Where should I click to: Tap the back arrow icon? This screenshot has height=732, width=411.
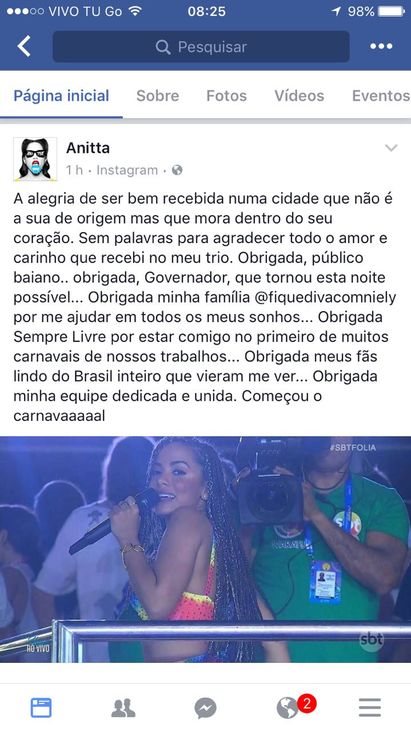tap(24, 47)
